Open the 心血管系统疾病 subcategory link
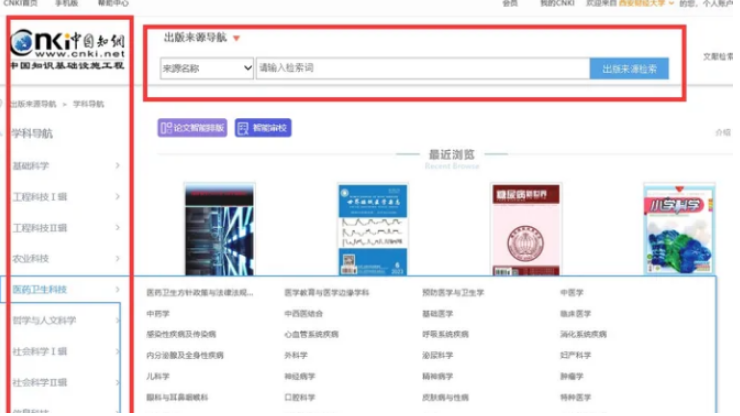 (x=312, y=335)
